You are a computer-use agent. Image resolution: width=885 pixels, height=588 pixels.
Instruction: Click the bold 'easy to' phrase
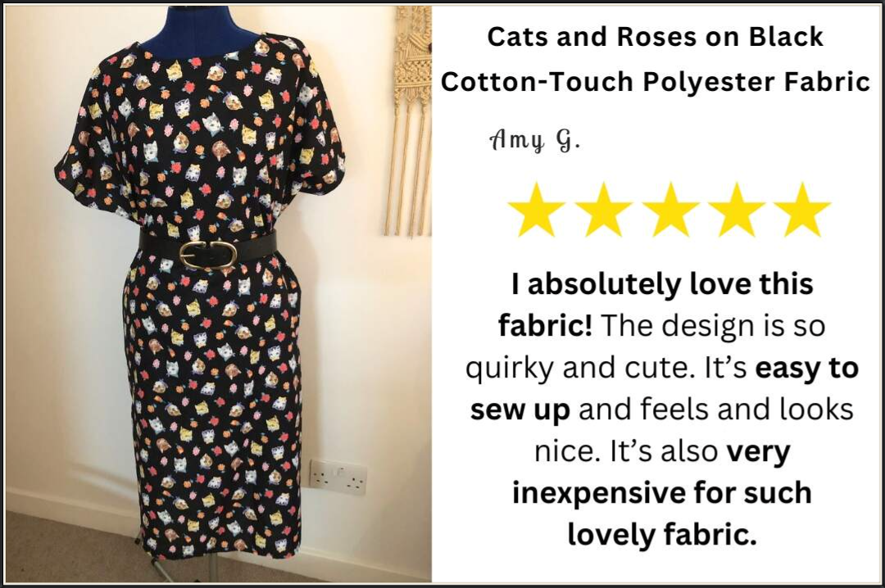[807, 369]
